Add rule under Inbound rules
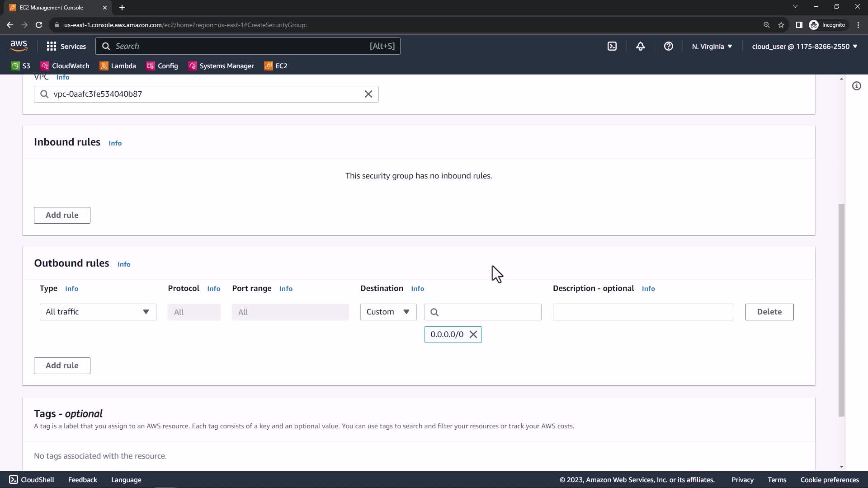Viewport: 868px width, 488px height. click(62, 215)
